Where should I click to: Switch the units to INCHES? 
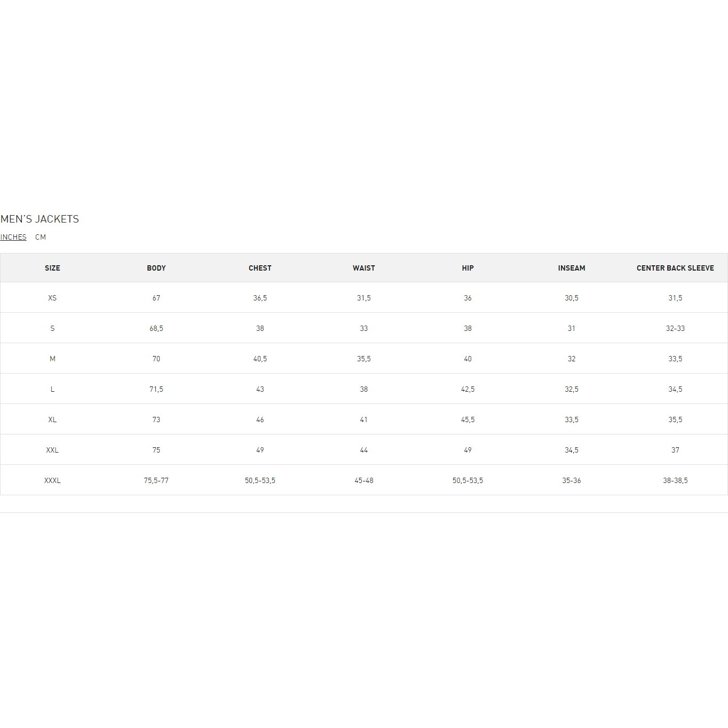pyautogui.click(x=13, y=237)
